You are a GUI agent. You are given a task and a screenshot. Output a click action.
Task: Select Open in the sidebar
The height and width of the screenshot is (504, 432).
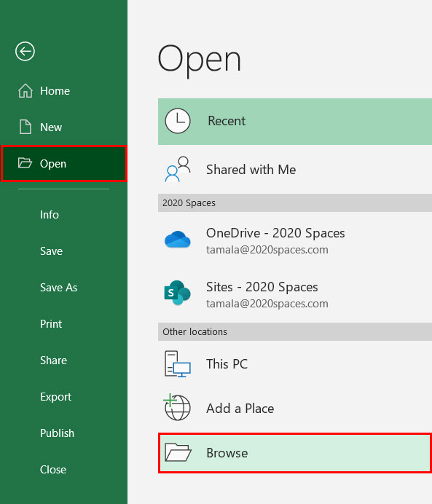64,164
